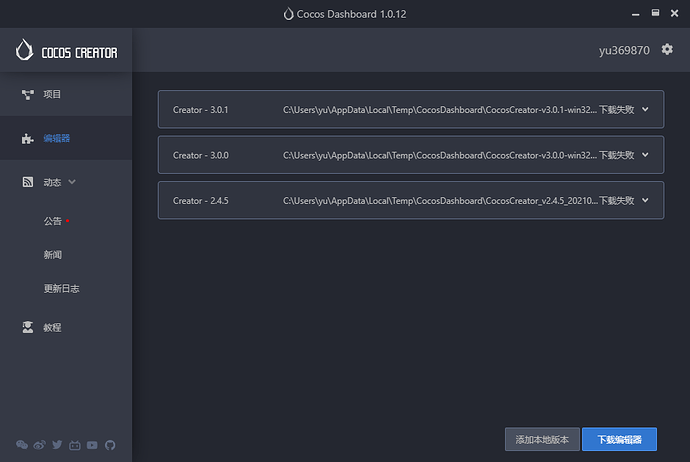Image resolution: width=690 pixels, height=462 pixels.
Task: Click the CocosCreator-v3.0.0-win32 path text
Action: point(440,155)
